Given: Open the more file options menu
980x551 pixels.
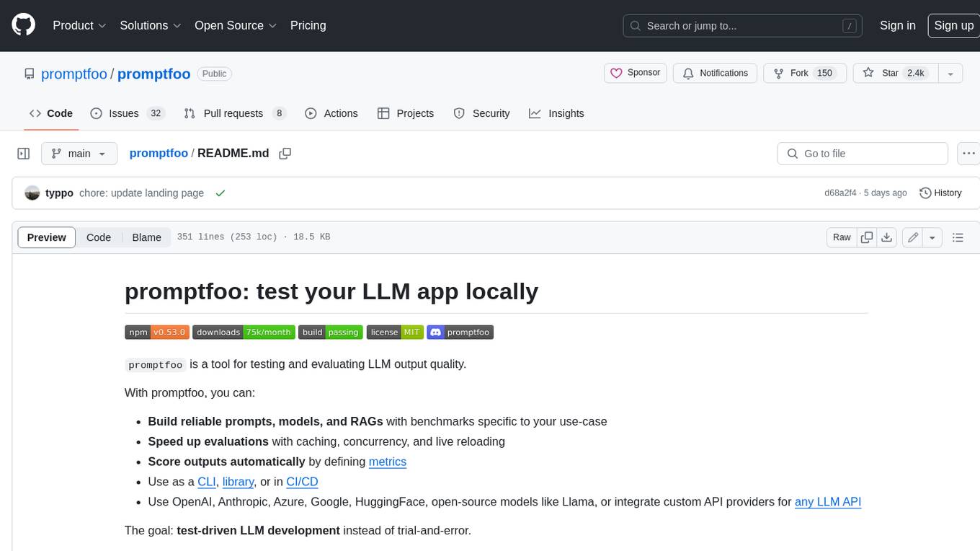Looking at the screenshot, I should click(968, 154).
